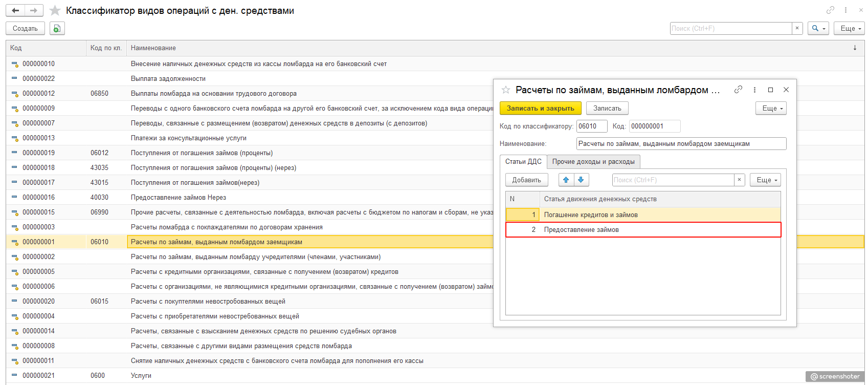Screen dimensions: 868x385
Task: Click Статья движения денежных средств column header
Action: point(660,199)
